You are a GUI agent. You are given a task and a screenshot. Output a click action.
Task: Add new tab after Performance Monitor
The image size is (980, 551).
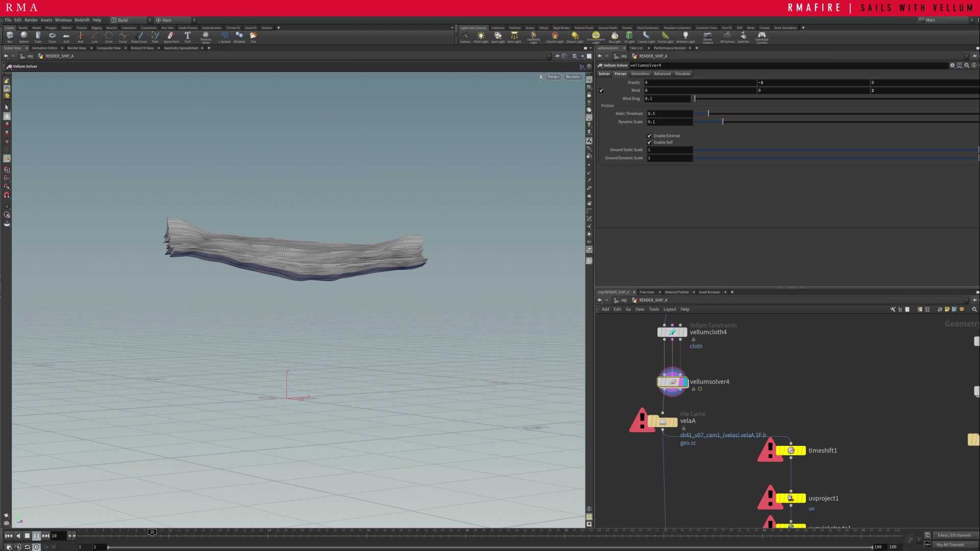click(696, 48)
